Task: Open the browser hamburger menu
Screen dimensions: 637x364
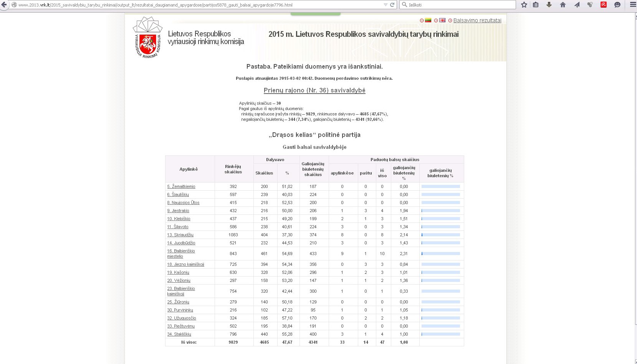Action: (x=632, y=5)
